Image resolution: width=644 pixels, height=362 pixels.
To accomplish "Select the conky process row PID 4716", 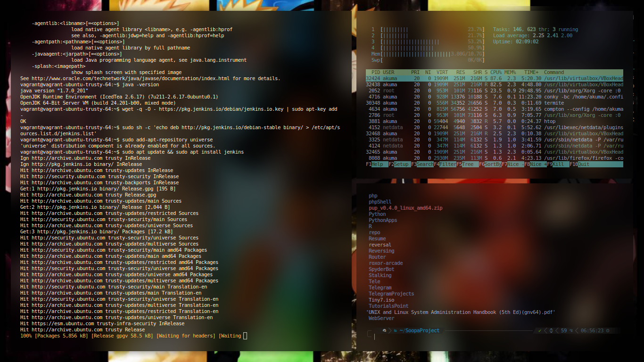I will pyautogui.click(x=495, y=97).
